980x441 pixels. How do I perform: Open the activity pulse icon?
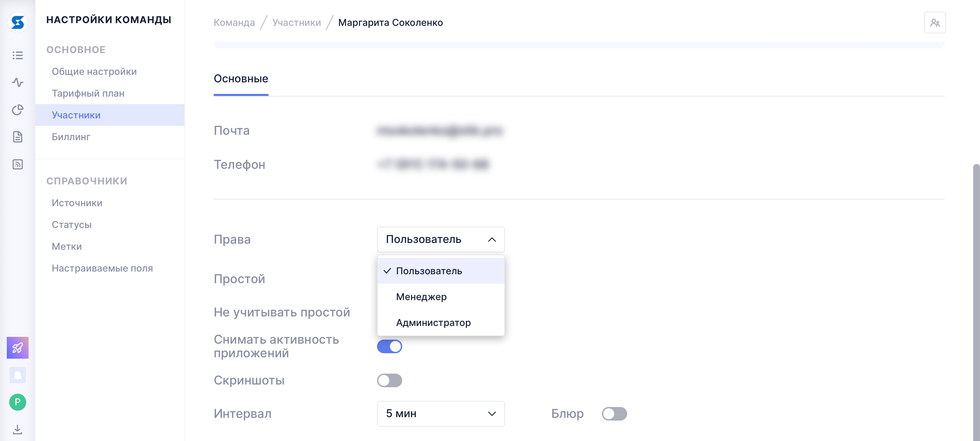(17, 82)
